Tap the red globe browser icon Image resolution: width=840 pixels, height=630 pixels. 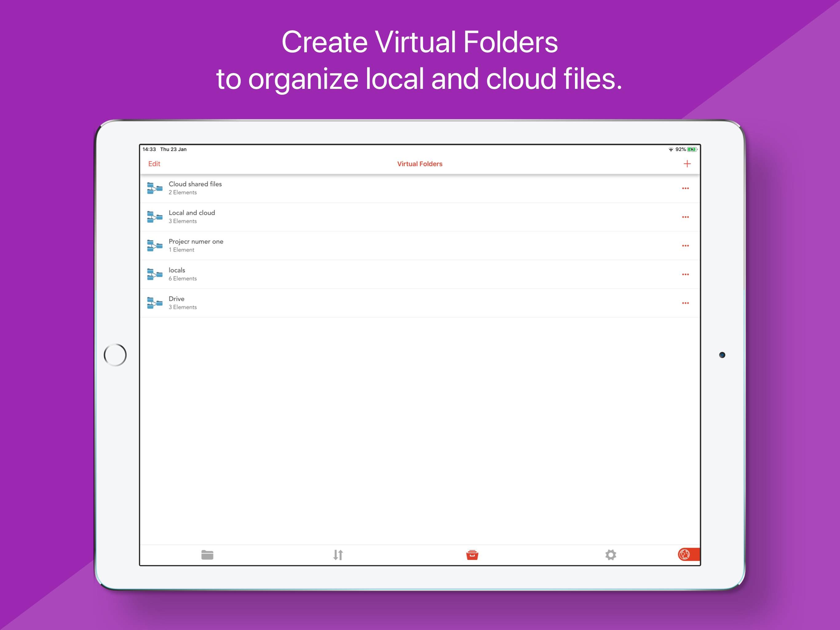click(685, 554)
